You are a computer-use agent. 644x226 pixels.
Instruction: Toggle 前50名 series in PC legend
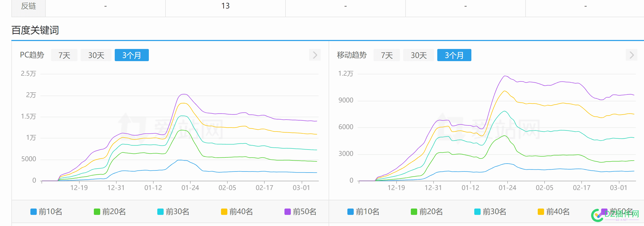[300, 212]
